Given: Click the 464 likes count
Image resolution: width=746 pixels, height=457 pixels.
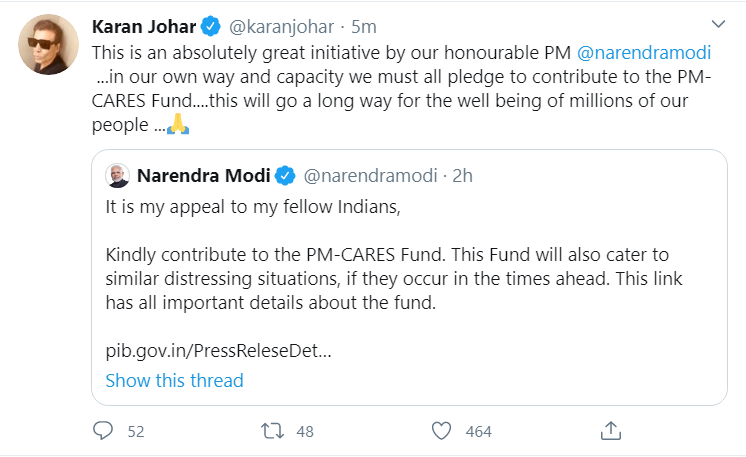Looking at the screenshot, I should click(479, 431).
